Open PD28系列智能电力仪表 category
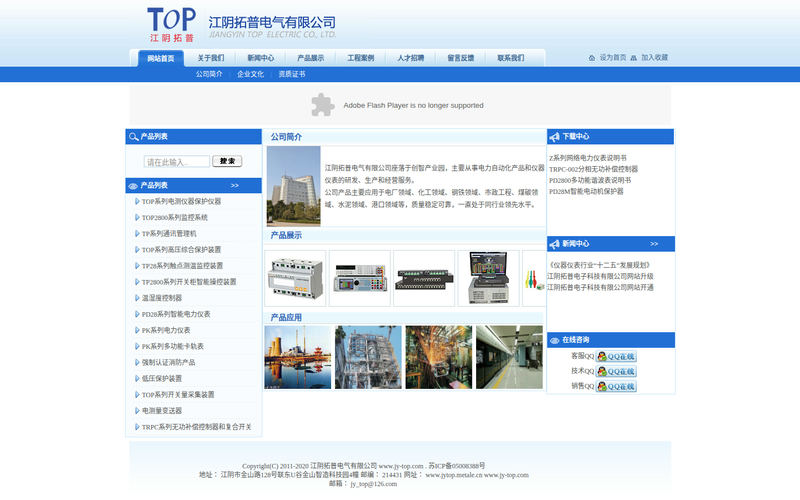This screenshot has height=500, width=800. (x=176, y=314)
